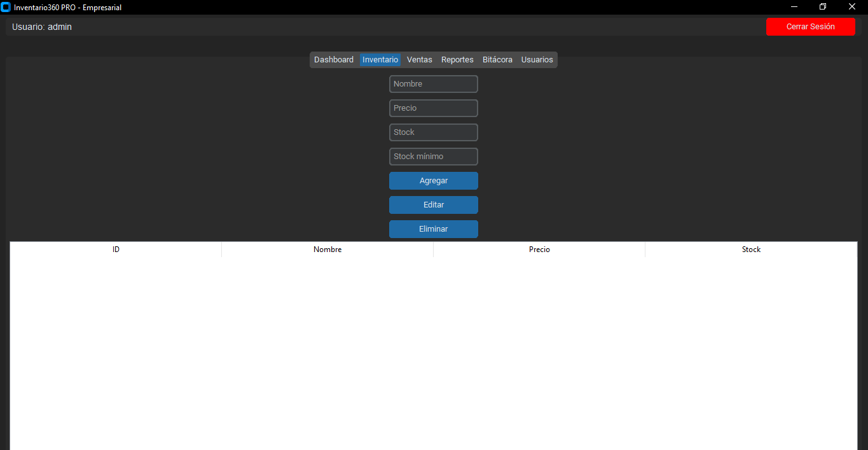Click the Nombre input field

pos(434,84)
